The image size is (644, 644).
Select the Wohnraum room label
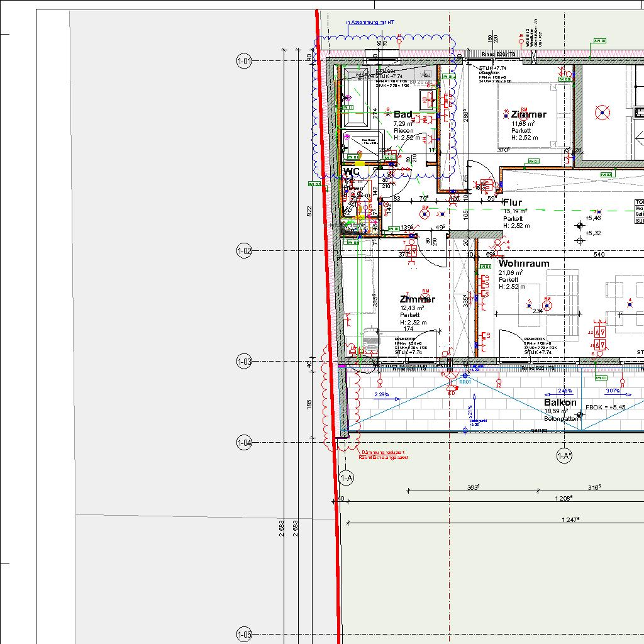524,264
